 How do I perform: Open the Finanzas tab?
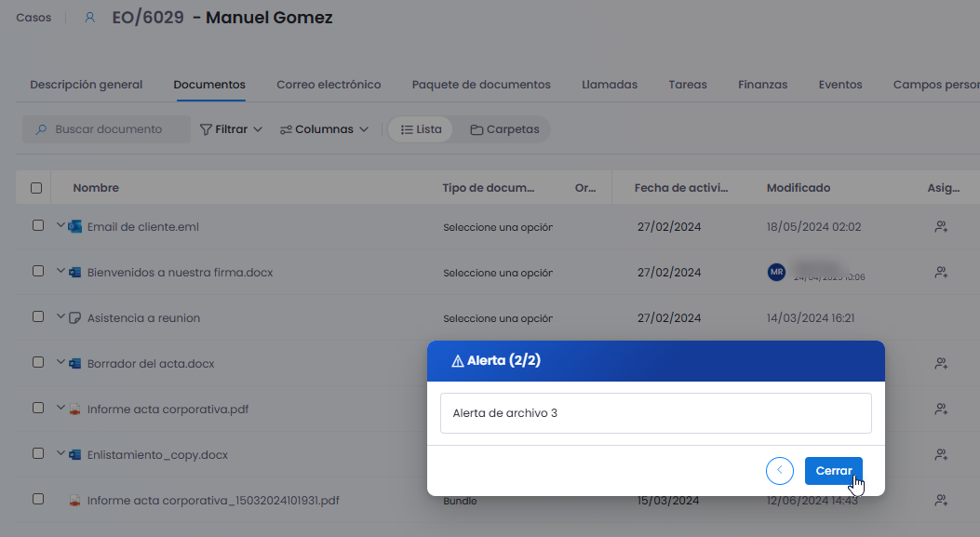coord(762,85)
